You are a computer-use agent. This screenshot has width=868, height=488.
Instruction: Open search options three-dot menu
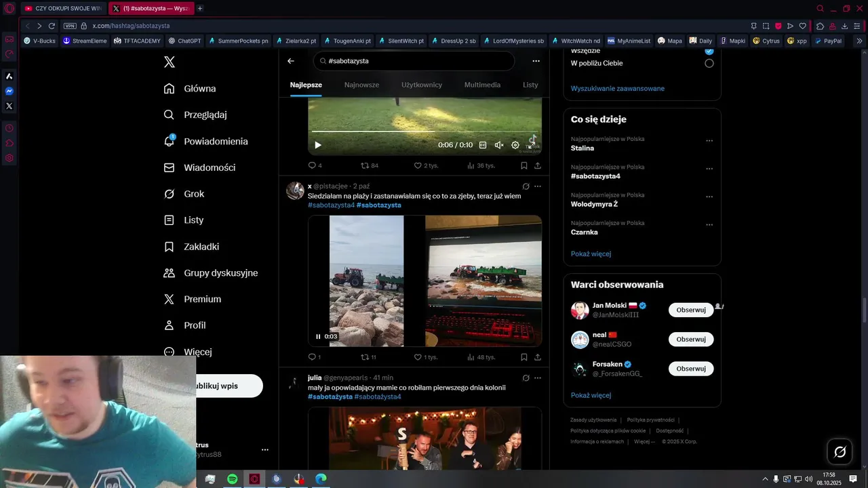536,61
